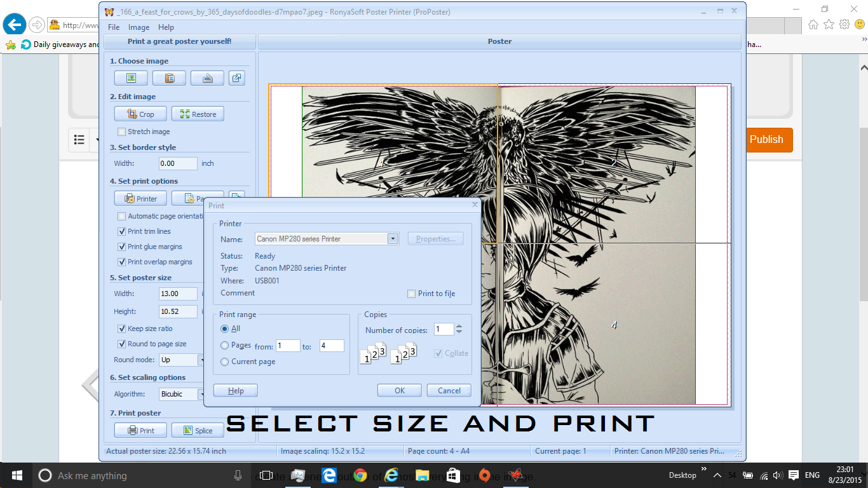Enable the Stretch image checkbox

pyautogui.click(x=121, y=132)
